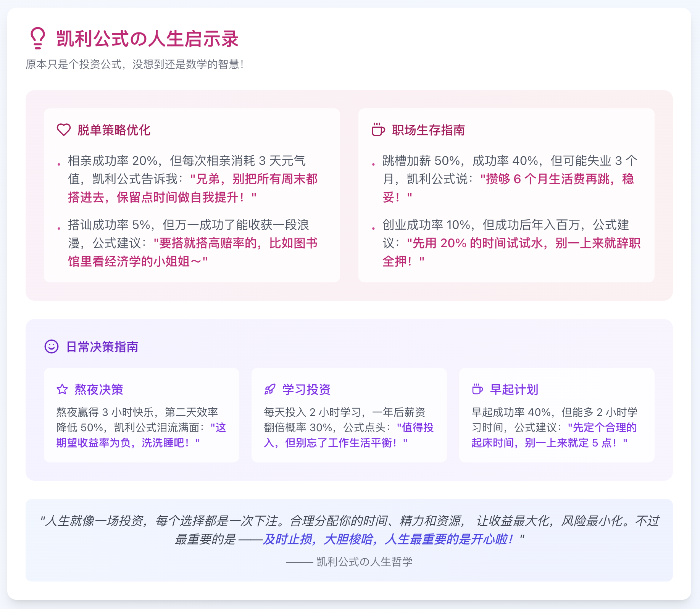Open the 早起计划 card title
Screen dimensions: 700x609
(x=514, y=390)
